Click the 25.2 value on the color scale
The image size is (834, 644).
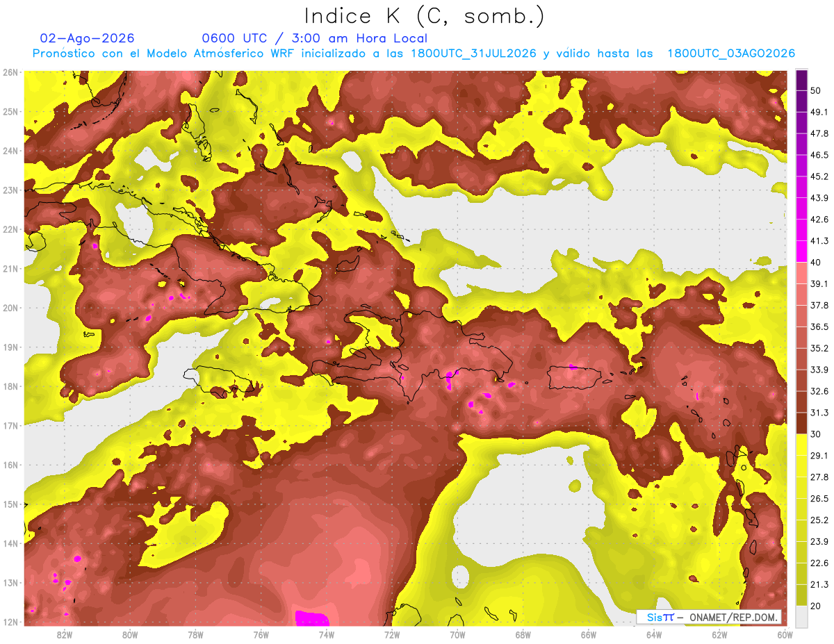819,520
